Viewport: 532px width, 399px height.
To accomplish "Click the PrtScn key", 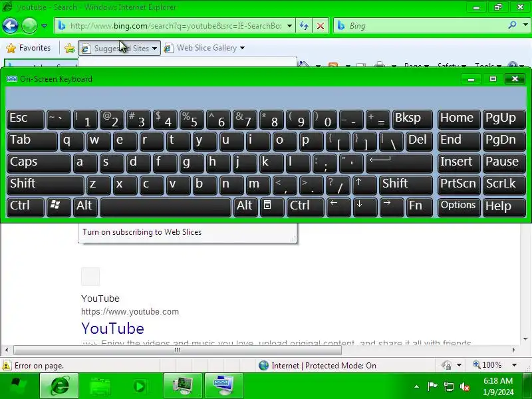I will coord(459,186).
